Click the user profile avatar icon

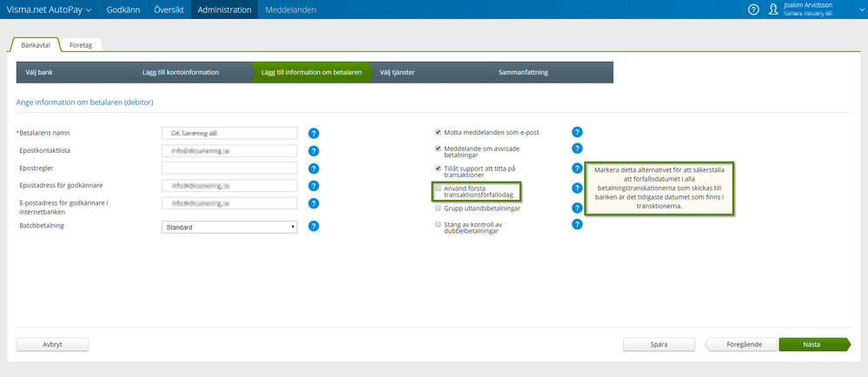point(774,10)
